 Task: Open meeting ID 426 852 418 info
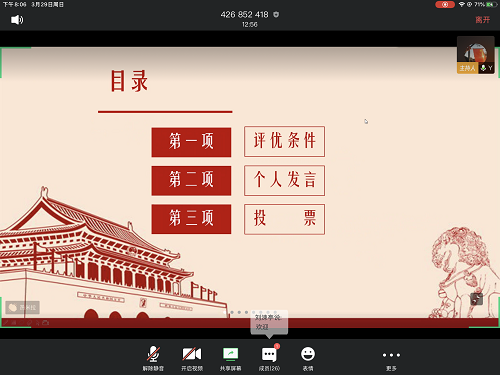[x=244, y=14]
